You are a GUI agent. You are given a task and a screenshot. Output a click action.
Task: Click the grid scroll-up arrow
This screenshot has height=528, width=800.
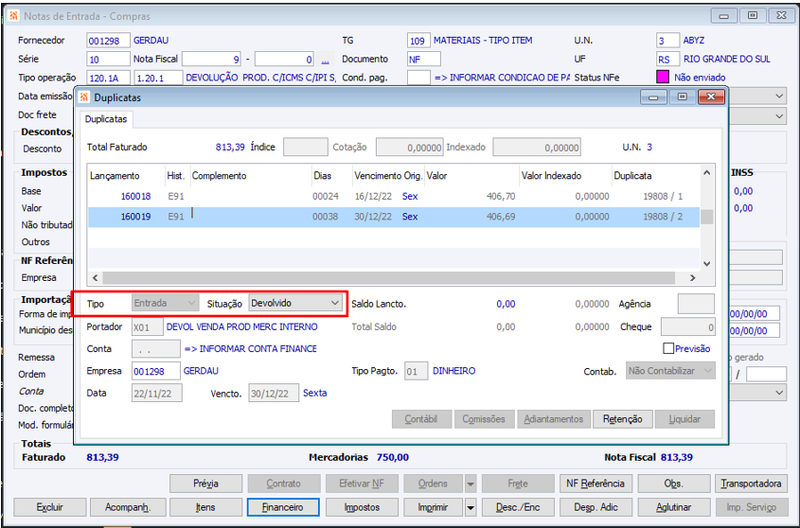pyautogui.click(x=707, y=173)
